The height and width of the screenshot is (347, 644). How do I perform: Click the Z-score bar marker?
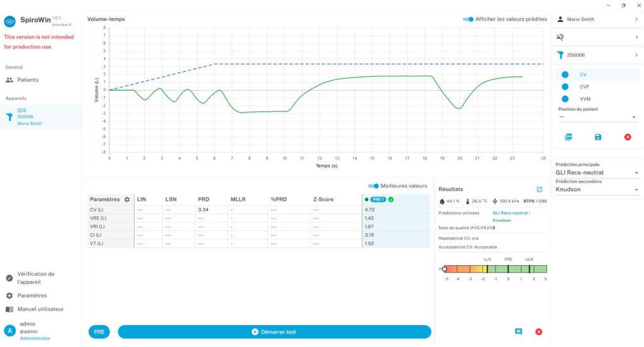coord(445,269)
